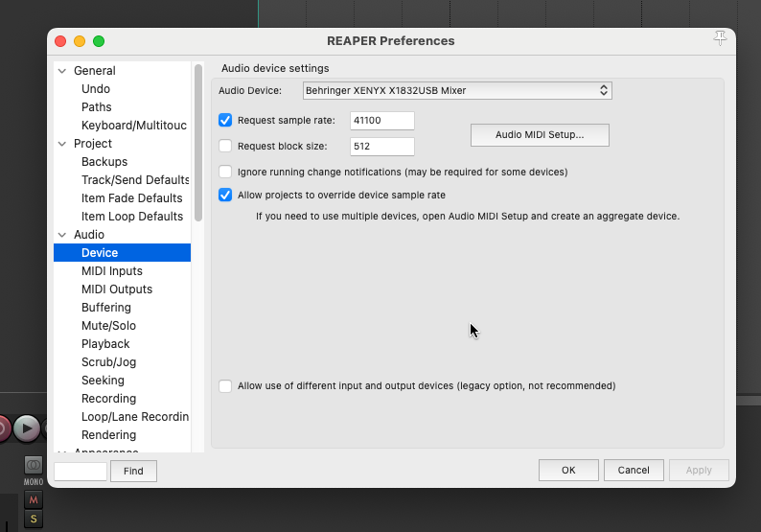Collapse the General tree section
Viewport: 761px width, 532px height.
click(62, 71)
